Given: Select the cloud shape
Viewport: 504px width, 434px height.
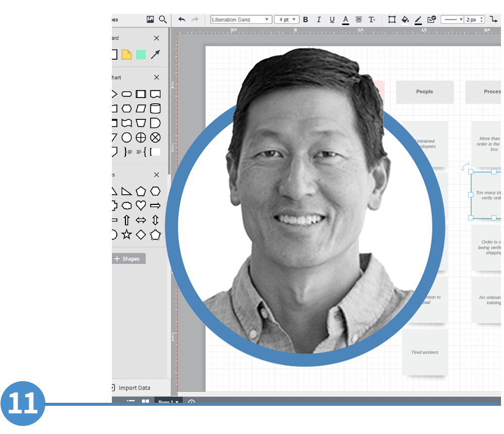Looking at the screenshot, I should coord(127,205).
